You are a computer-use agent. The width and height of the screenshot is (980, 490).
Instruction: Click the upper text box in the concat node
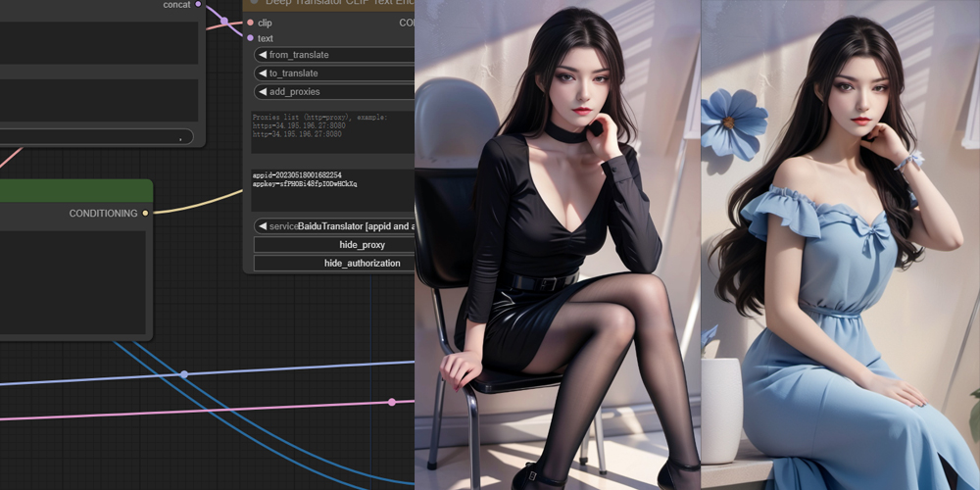tap(99, 43)
